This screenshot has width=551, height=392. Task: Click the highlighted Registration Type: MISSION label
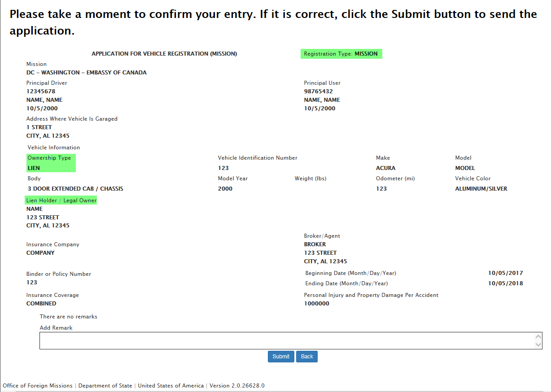pyautogui.click(x=341, y=54)
